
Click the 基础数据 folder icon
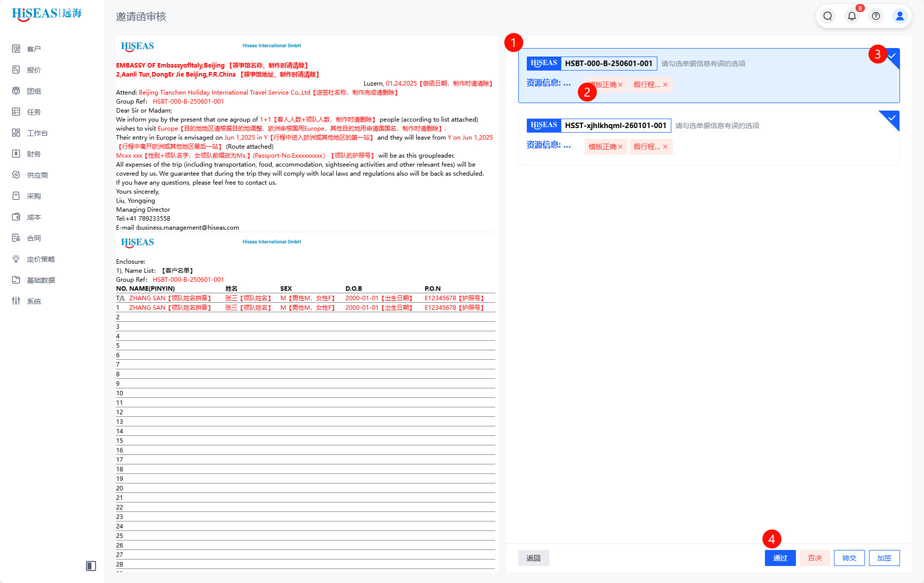[x=16, y=280]
